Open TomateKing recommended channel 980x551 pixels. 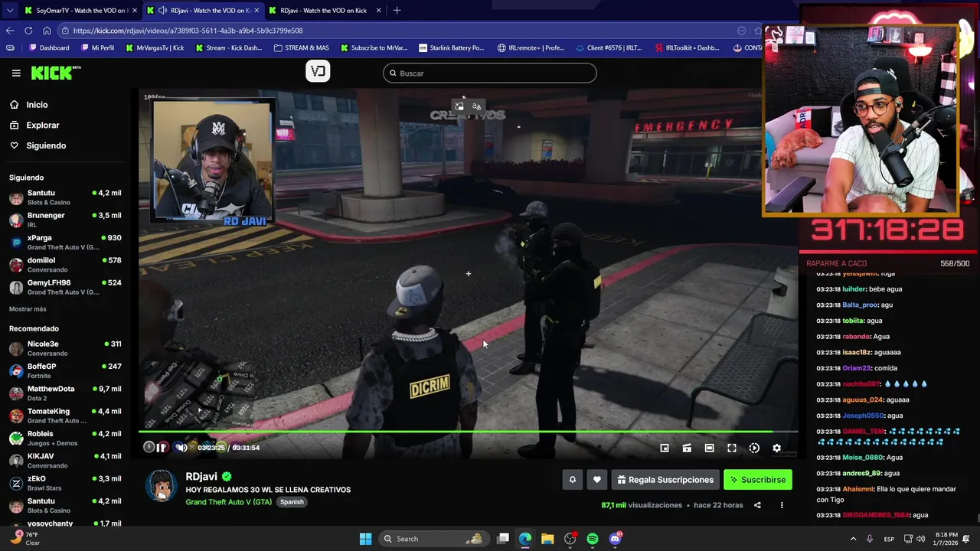[65, 416]
